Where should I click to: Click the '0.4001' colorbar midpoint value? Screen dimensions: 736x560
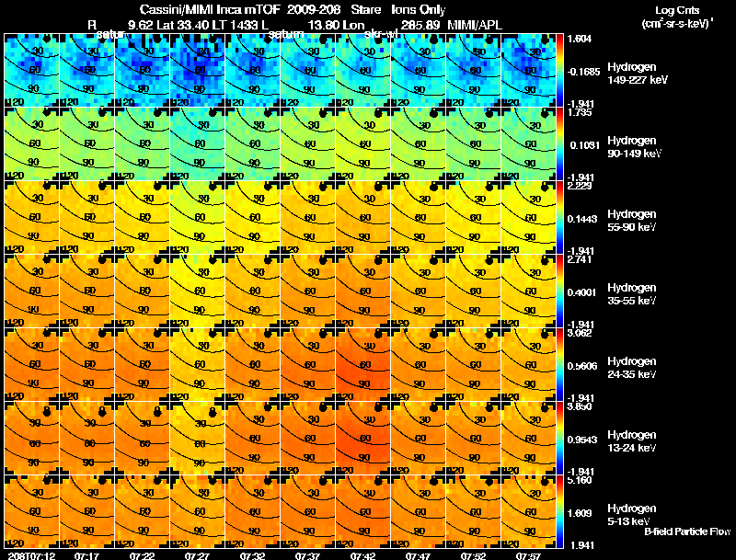pyautogui.click(x=582, y=292)
